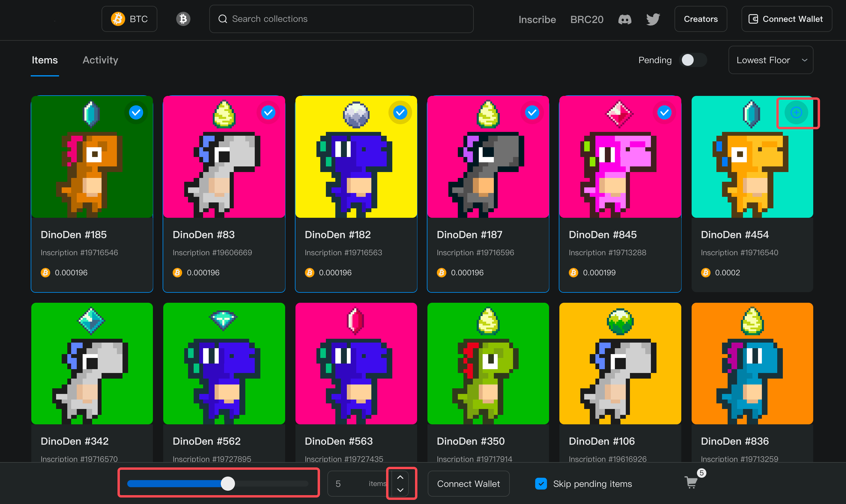846x504 pixels.
Task: Switch to the Activity tab
Action: (100, 60)
